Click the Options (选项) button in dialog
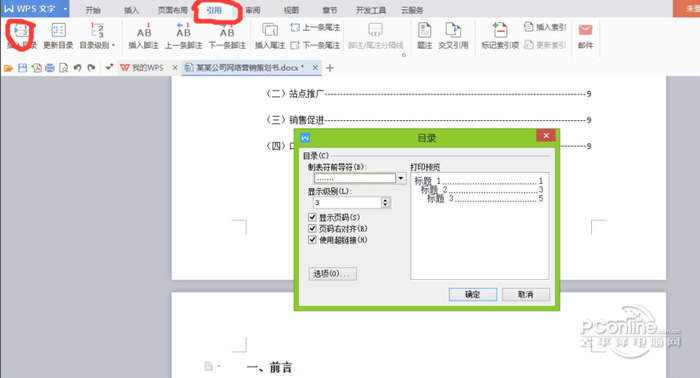 click(333, 274)
